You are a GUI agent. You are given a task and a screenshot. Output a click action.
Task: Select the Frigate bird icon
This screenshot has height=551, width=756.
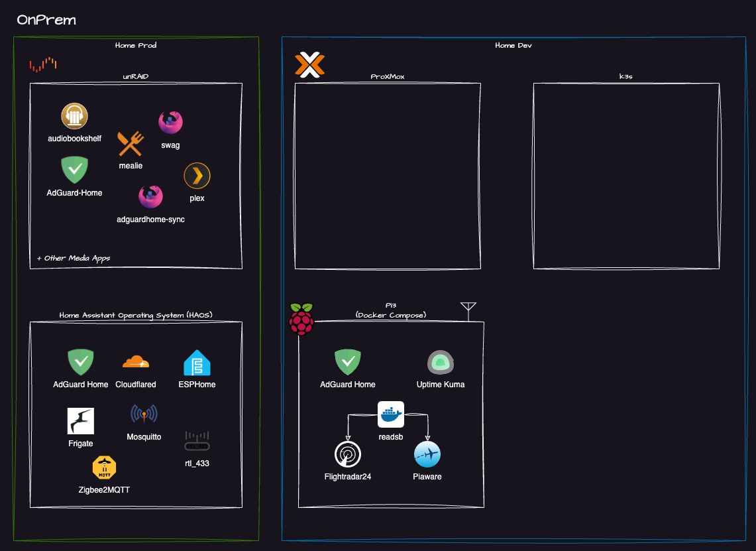point(81,421)
